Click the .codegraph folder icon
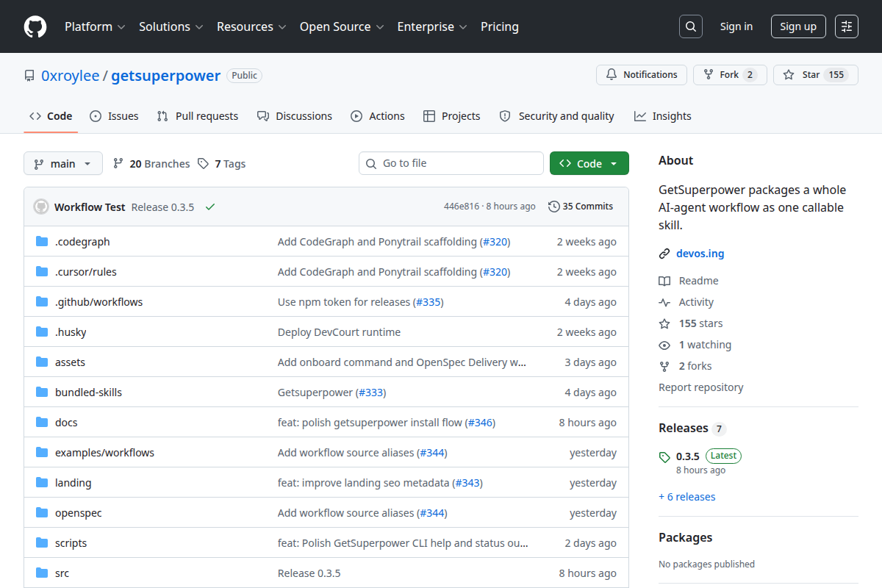The width and height of the screenshot is (882, 588). (42, 242)
